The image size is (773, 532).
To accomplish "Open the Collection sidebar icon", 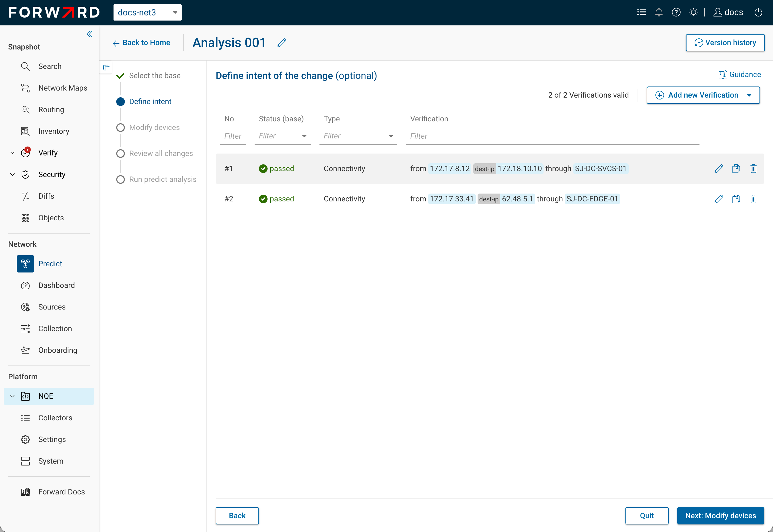I will [25, 329].
